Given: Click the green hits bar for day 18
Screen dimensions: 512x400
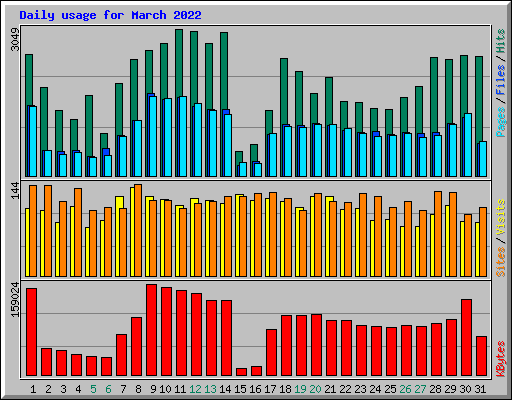Looking at the screenshot, I should click(284, 92).
